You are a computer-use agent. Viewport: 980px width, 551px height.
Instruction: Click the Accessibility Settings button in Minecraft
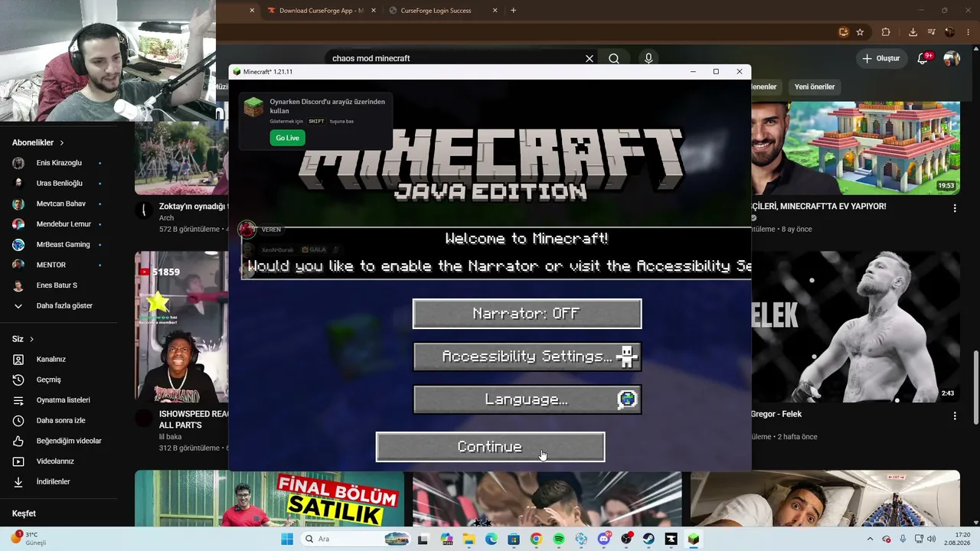click(x=528, y=357)
